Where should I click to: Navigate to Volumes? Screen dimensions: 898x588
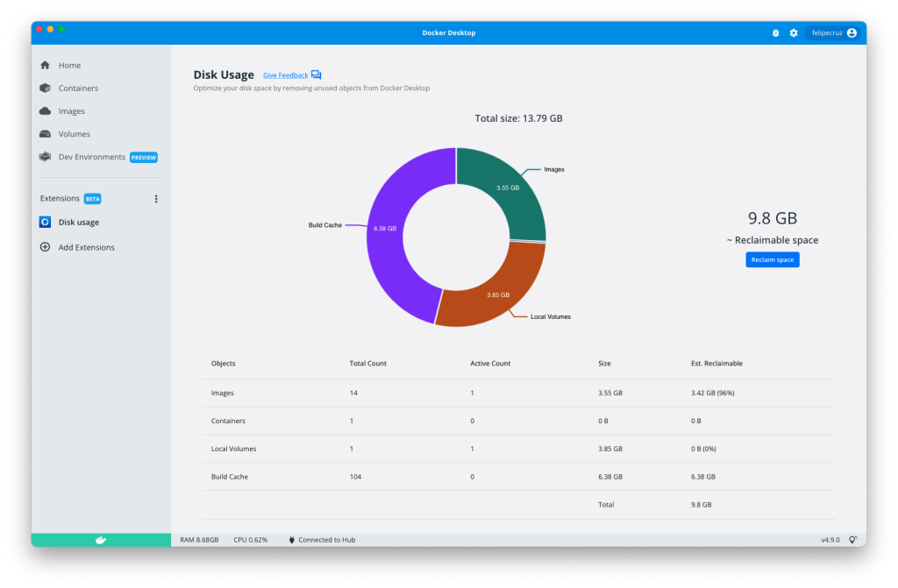[75, 134]
